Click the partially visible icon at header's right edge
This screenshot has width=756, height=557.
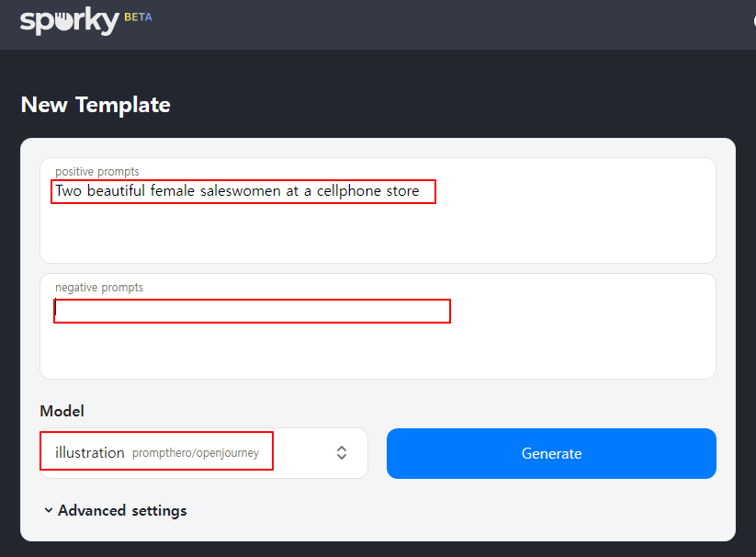[x=753, y=21]
